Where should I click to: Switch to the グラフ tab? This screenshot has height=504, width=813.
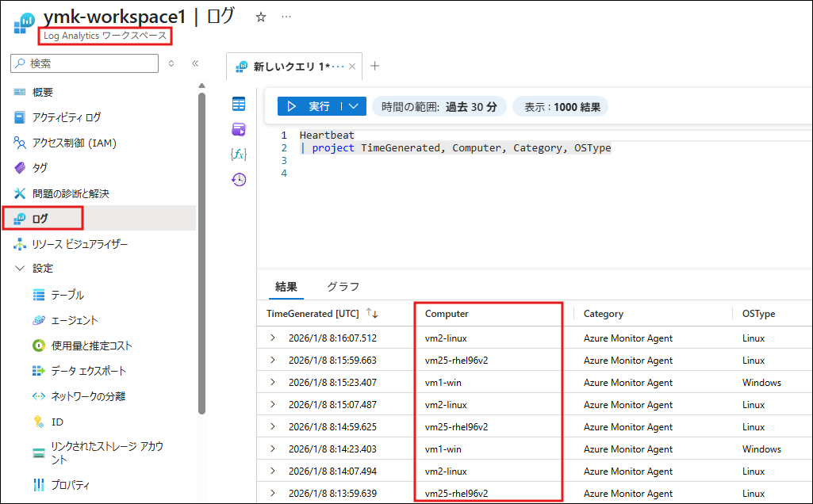point(343,287)
